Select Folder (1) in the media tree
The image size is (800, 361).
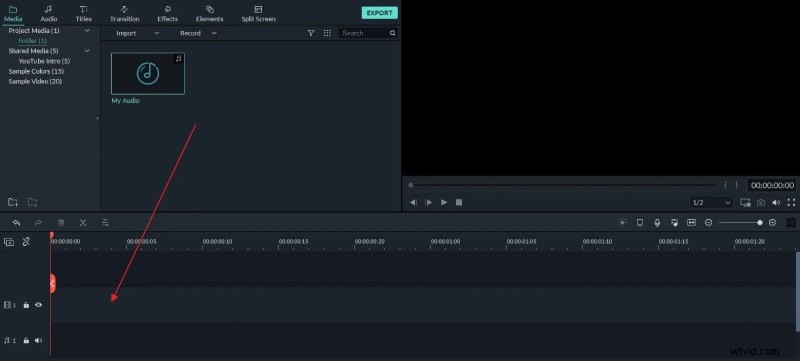click(33, 41)
